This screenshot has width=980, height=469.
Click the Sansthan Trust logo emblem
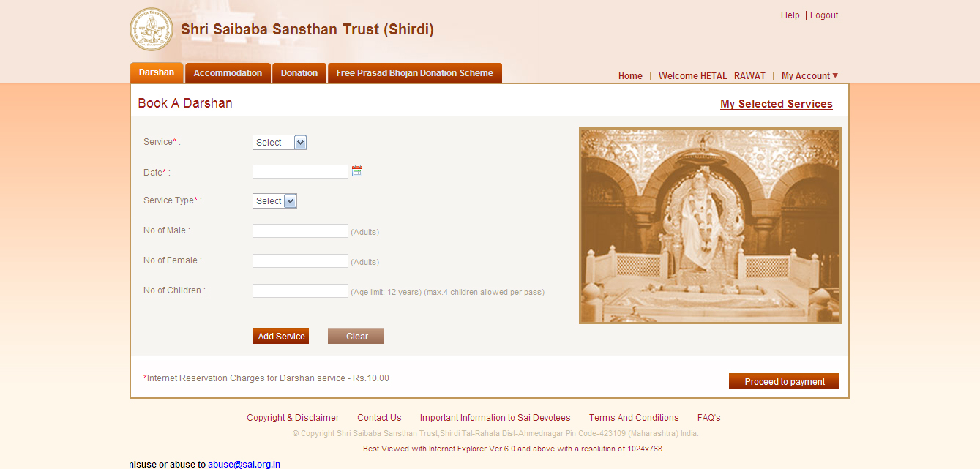152,29
